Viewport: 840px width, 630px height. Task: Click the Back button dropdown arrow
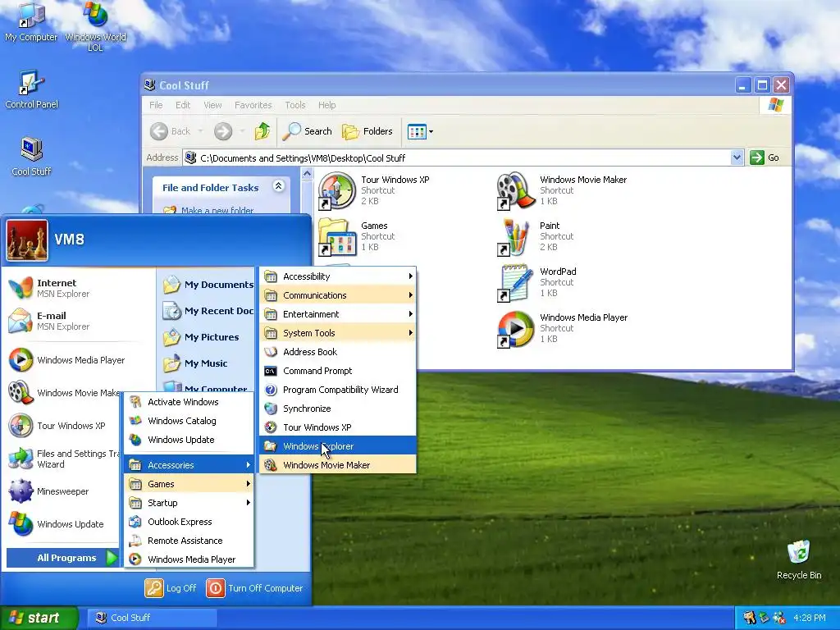point(201,131)
